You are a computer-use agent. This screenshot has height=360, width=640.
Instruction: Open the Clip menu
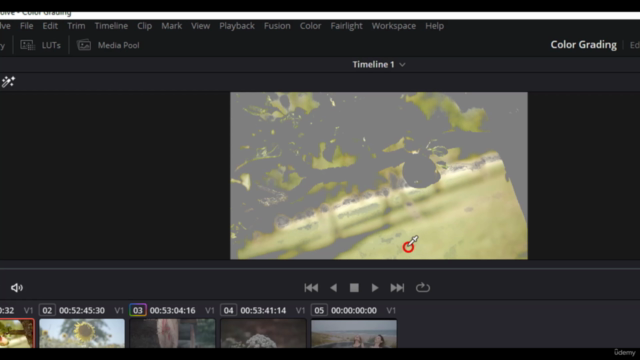click(x=144, y=26)
